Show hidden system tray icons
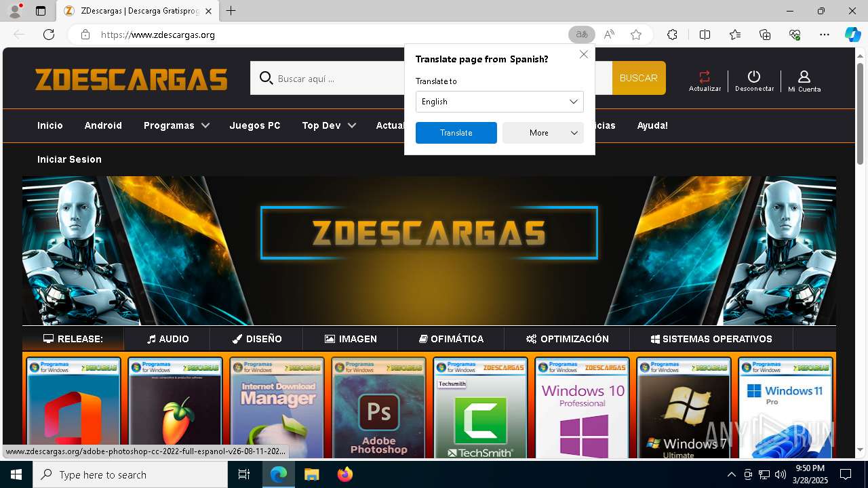Screen dimensions: 868x488 [x=731, y=474]
